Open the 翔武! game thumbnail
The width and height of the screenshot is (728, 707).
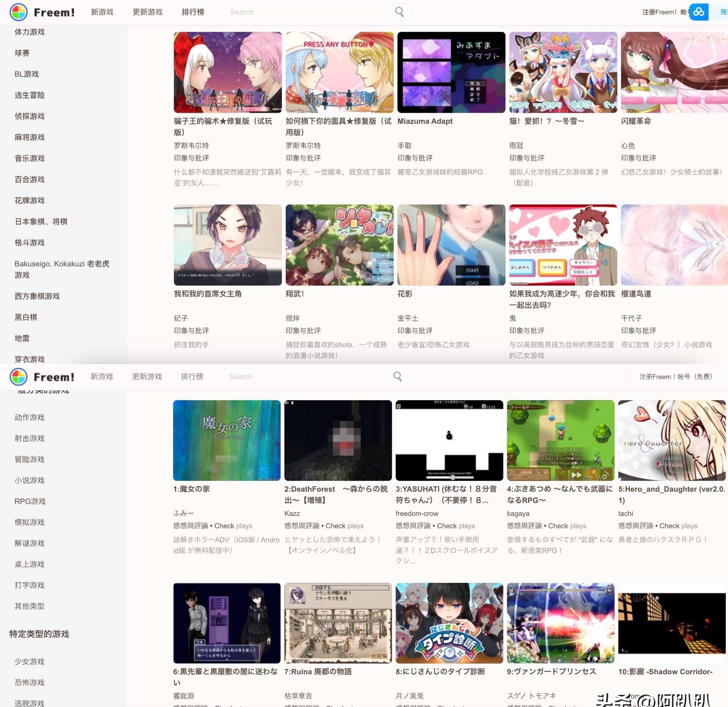[339, 245]
